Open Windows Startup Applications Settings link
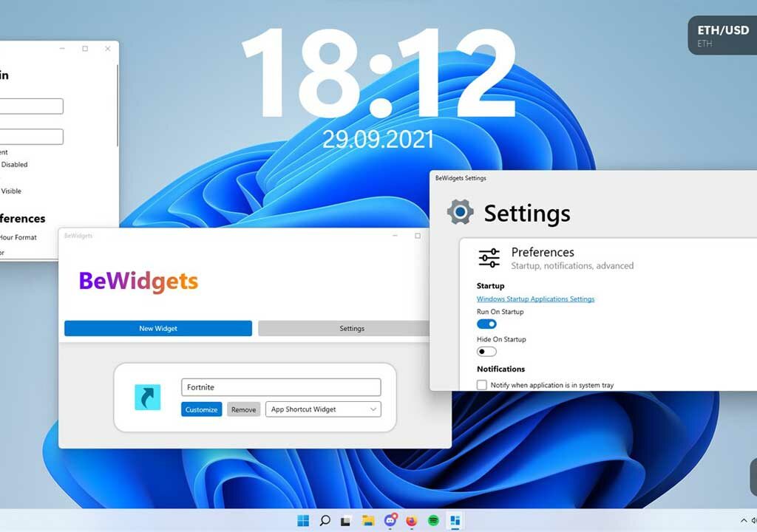The height and width of the screenshot is (532, 757). pyautogui.click(x=534, y=299)
